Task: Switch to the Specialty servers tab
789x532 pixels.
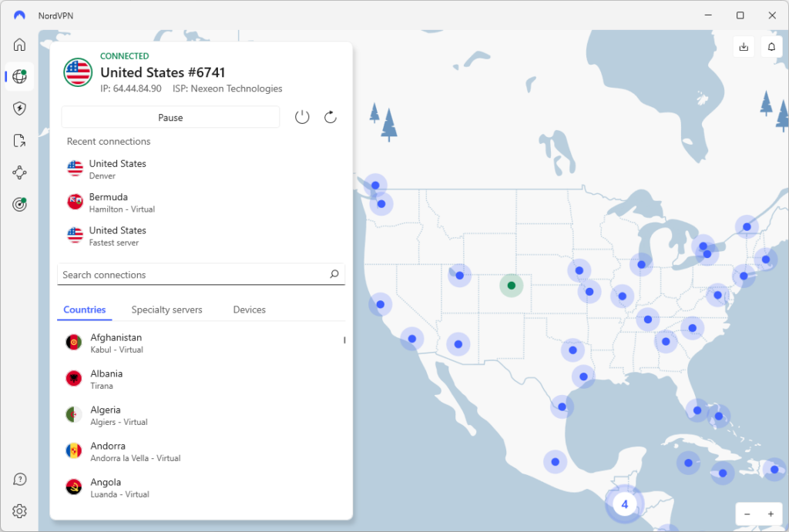Action: [167, 309]
